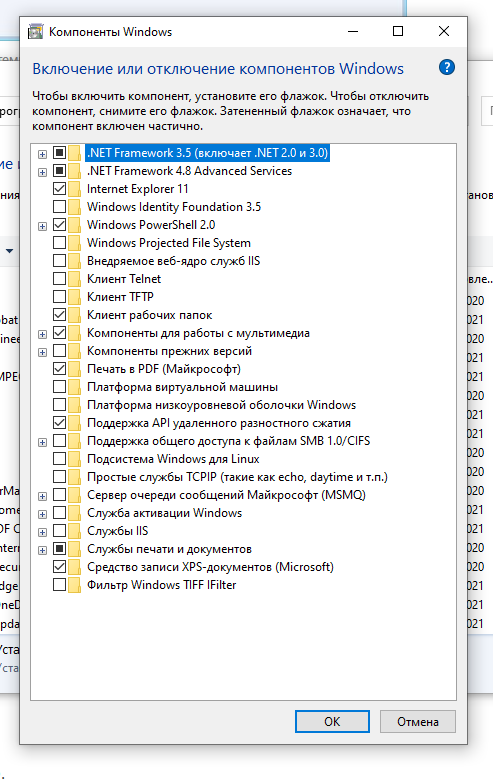This screenshot has height=780, width=493.
Task: Uncheck Компоненты для работы с мультимедиа
Action: click(x=59, y=333)
